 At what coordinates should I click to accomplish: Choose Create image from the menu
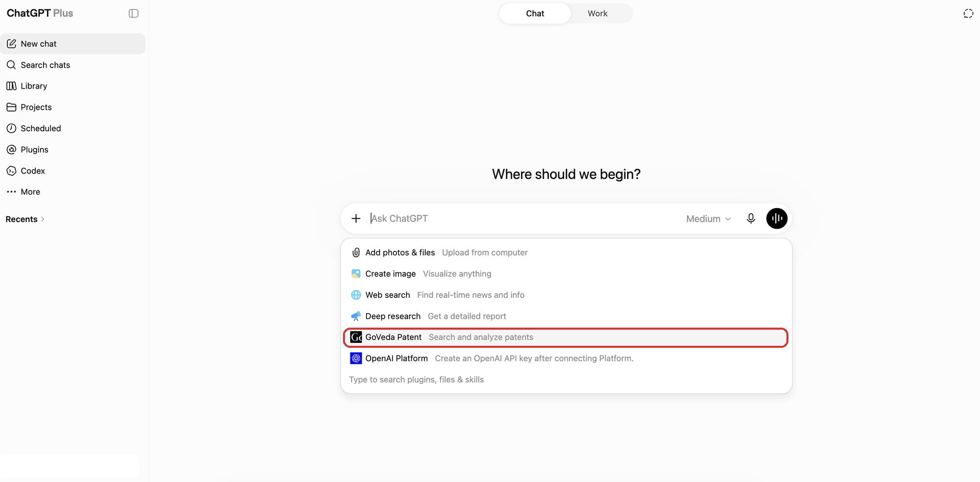[x=566, y=273]
